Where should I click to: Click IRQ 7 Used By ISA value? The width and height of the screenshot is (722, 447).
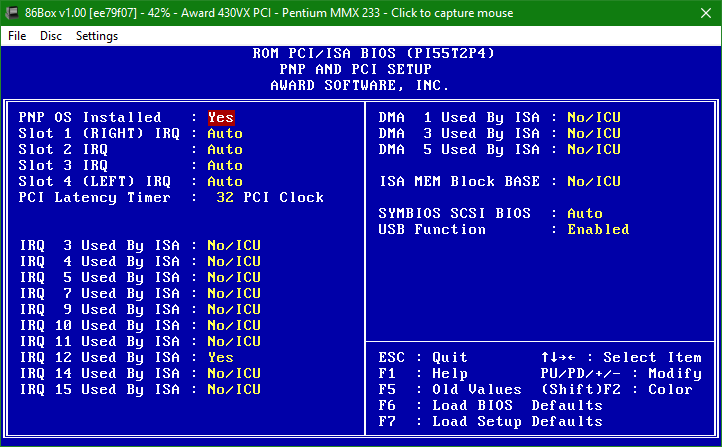pos(234,293)
